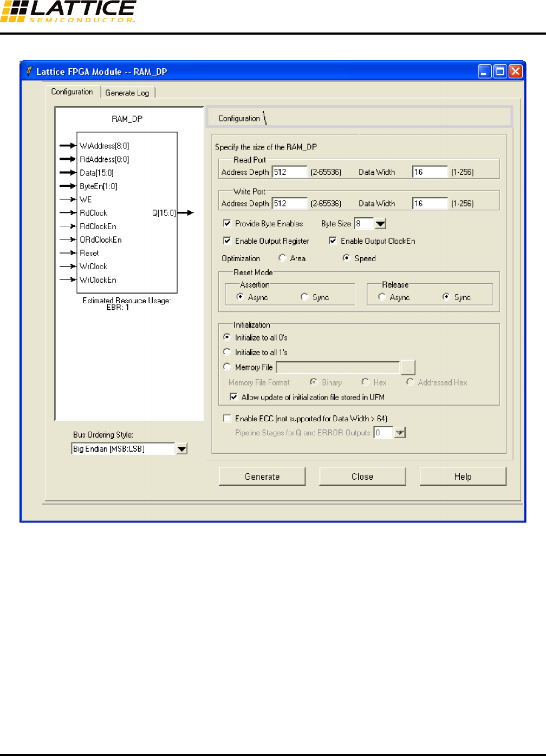Click the Read Port Address Depth field
The height and width of the screenshot is (756, 546).
click(x=289, y=172)
